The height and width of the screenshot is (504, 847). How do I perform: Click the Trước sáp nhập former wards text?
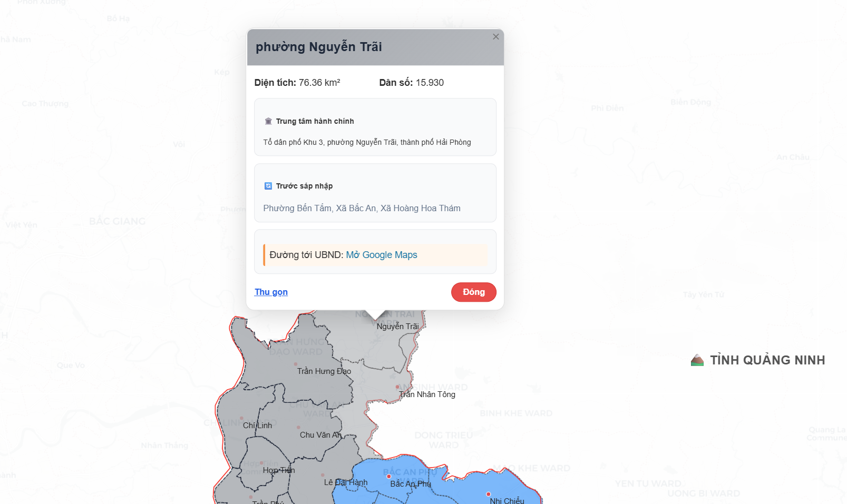click(362, 208)
